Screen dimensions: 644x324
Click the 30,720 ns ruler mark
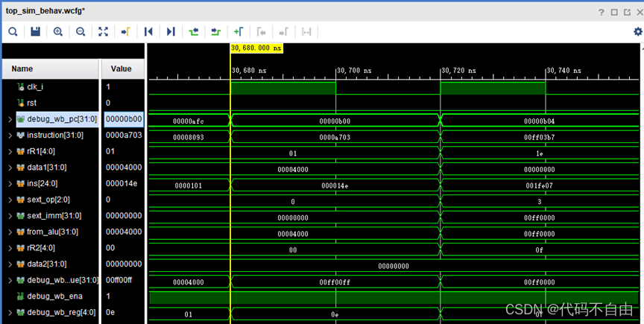(x=458, y=71)
